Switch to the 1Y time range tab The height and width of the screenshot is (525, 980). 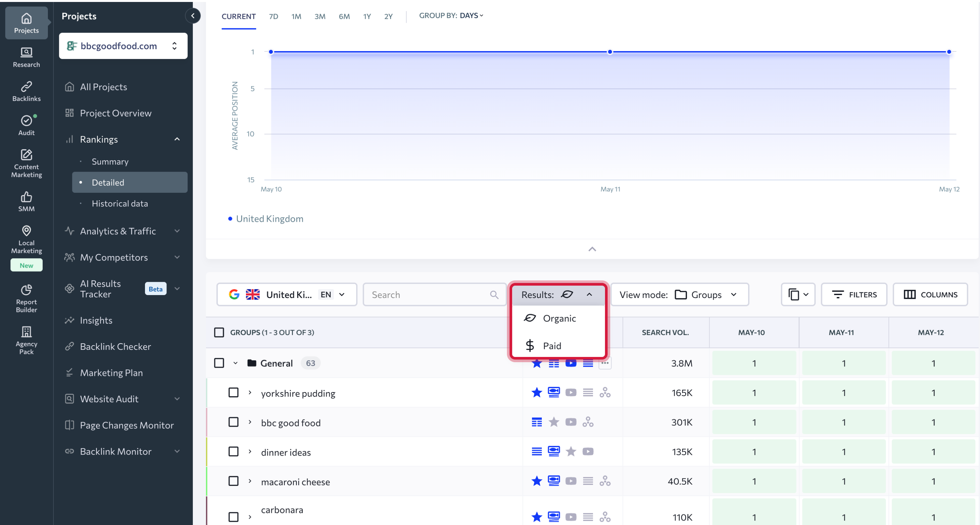point(367,16)
